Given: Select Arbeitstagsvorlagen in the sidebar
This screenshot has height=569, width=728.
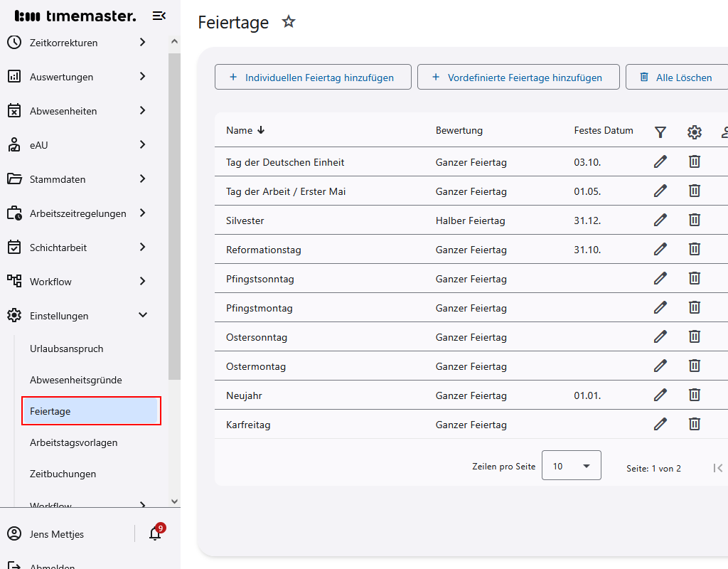Looking at the screenshot, I should (73, 442).
